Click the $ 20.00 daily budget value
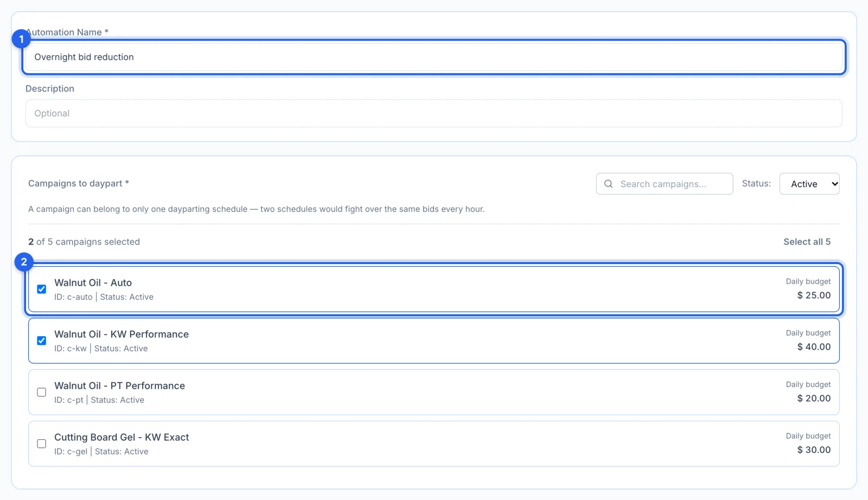The image size is (868, 500). (814, 399)
